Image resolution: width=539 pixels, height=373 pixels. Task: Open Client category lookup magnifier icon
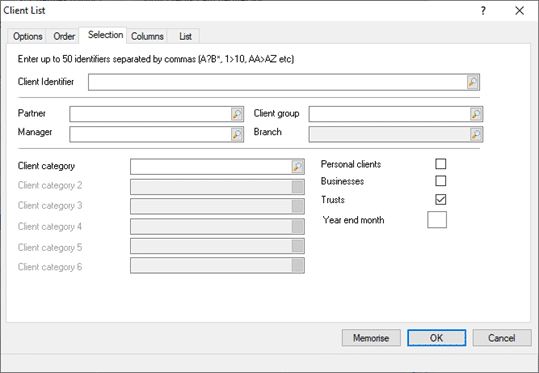click(x=298, y=167)
